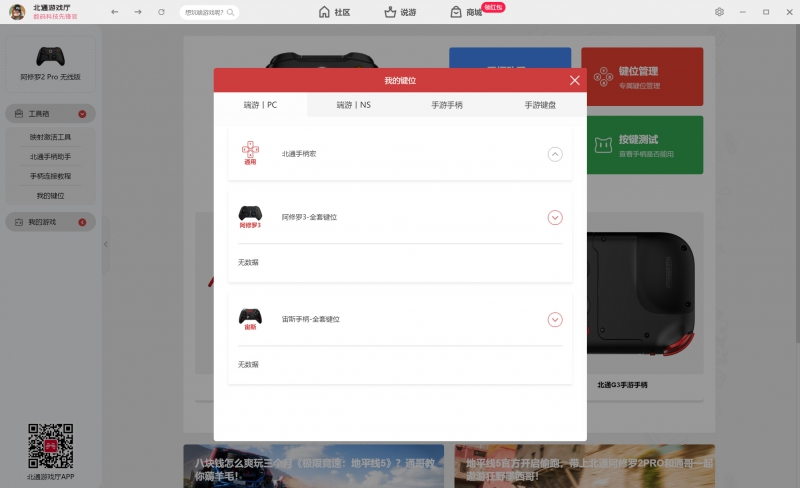The image size is (800, 488).
Task: Click the magnifier search icon
Action: 231,12
